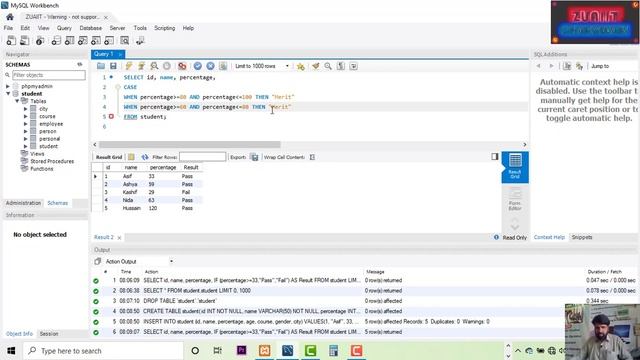Rollback the transaction X icon
The image size is (640, 360).
coord(210,66)
